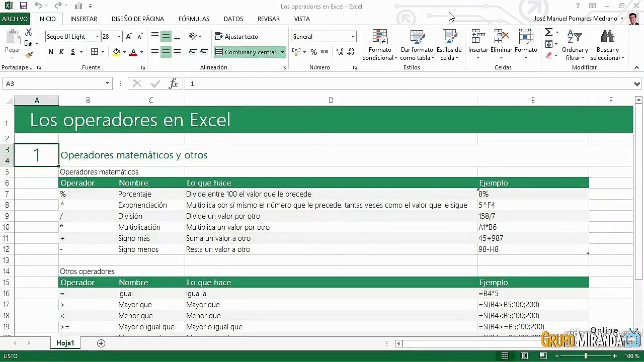The height and width of the screenshot is (362, 644).
Task: Open the number format dropdown General
Action: coord(353,36)
